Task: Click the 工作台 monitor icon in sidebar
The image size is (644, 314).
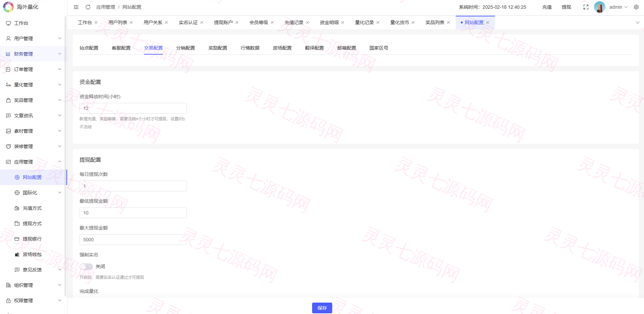Action: [x=8, y=23]
